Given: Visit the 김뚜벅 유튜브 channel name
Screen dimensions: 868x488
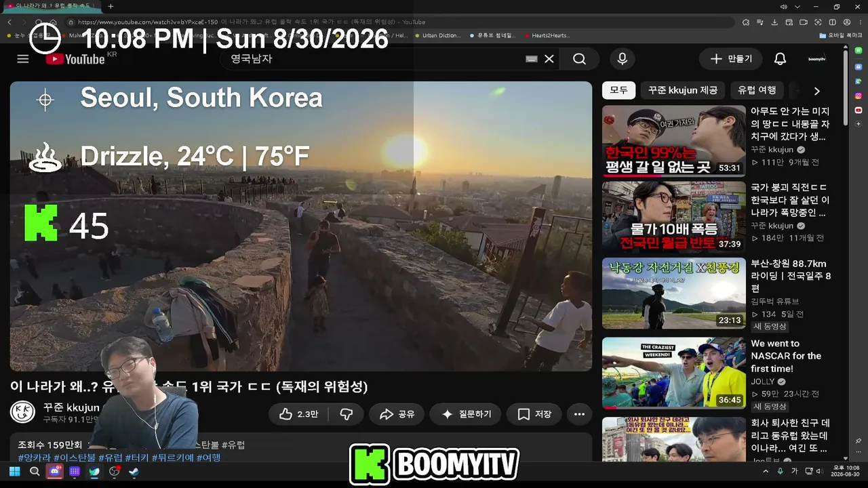Looking at the screenshot, I should [775, 302].
